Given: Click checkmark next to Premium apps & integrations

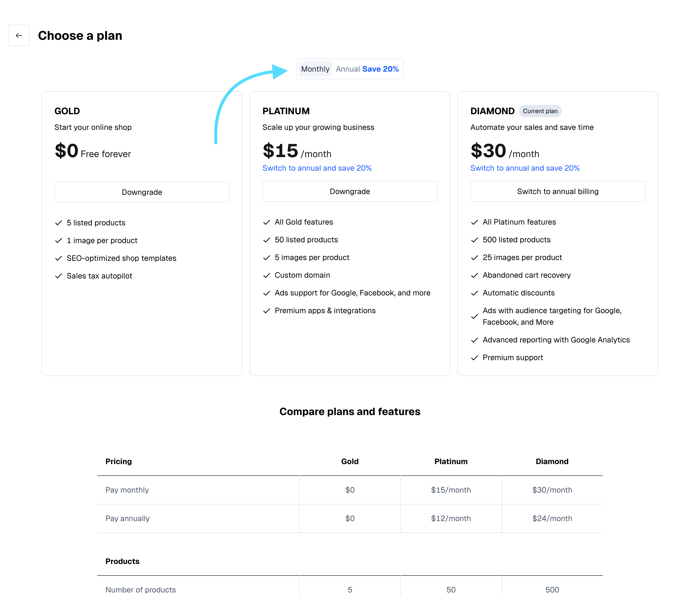Looking at the screenshot, I should (266, 311).
